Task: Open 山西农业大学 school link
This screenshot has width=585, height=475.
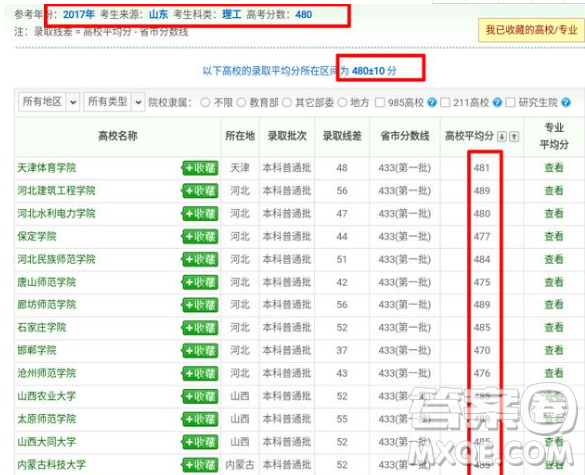Action: (47, 396)
